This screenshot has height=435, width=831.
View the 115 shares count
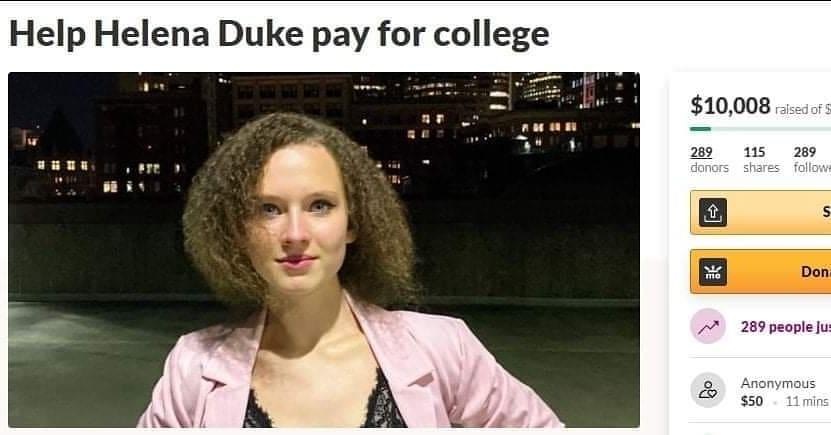[x=754, y=153]
